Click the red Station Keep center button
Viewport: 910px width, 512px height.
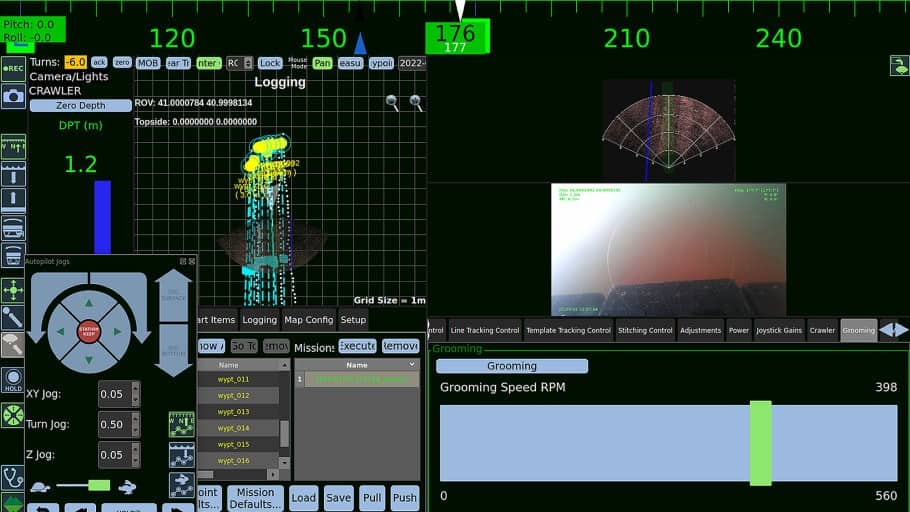coord(89,331)
